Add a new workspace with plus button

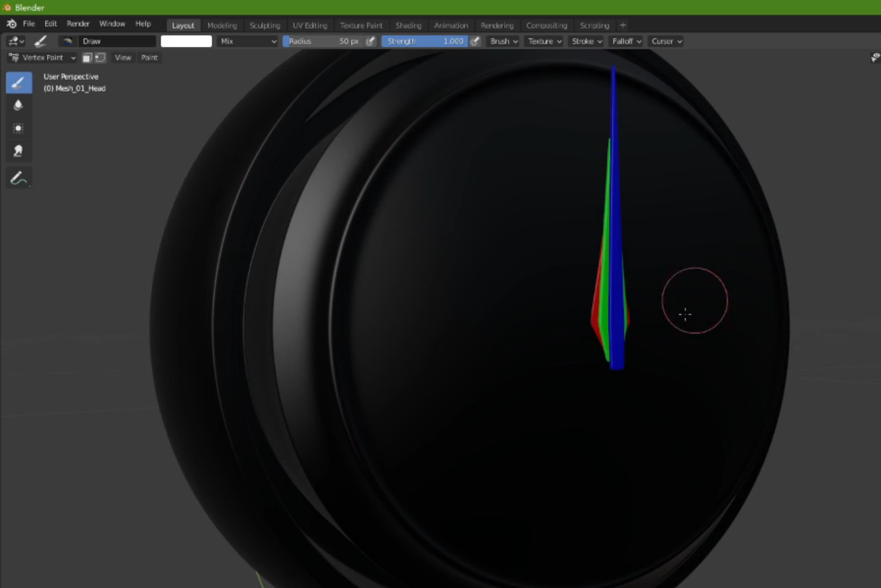(623, 26)
